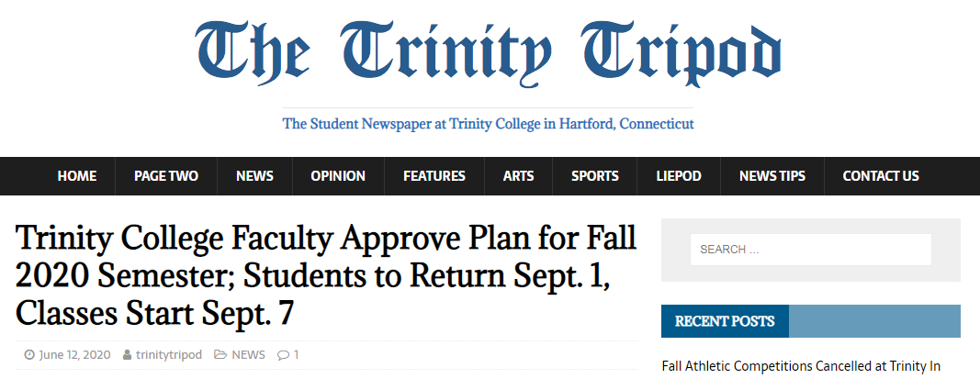This screenshot has width=980, height=379.
Task: Open the trinitytripod author link
Action: [x=169, y=355]
